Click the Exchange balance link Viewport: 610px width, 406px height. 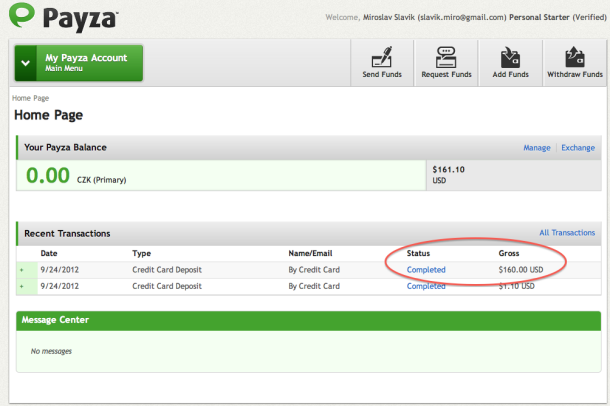[578, 148]
